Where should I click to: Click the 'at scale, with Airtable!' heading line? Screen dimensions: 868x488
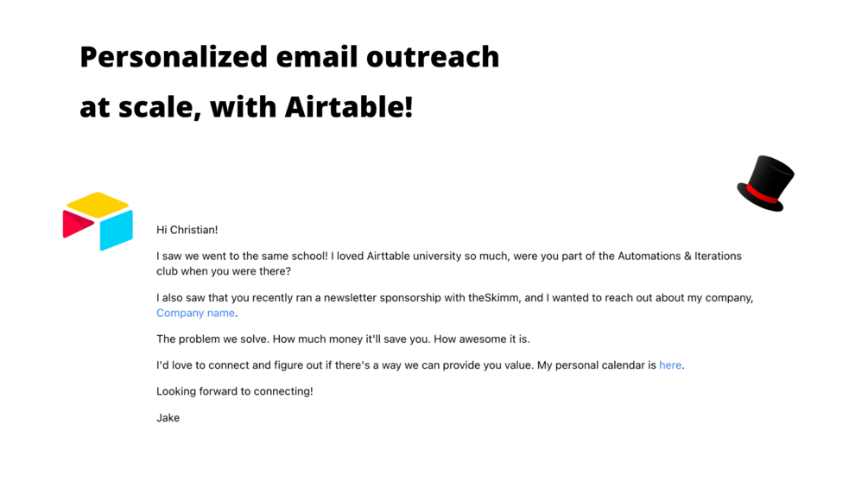(246, 107)
